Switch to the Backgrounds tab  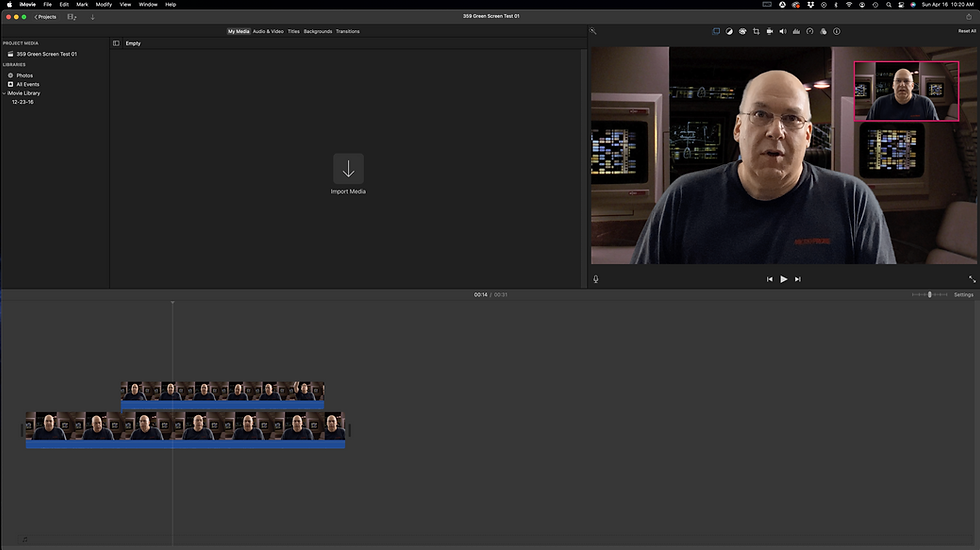click(318, 31)
